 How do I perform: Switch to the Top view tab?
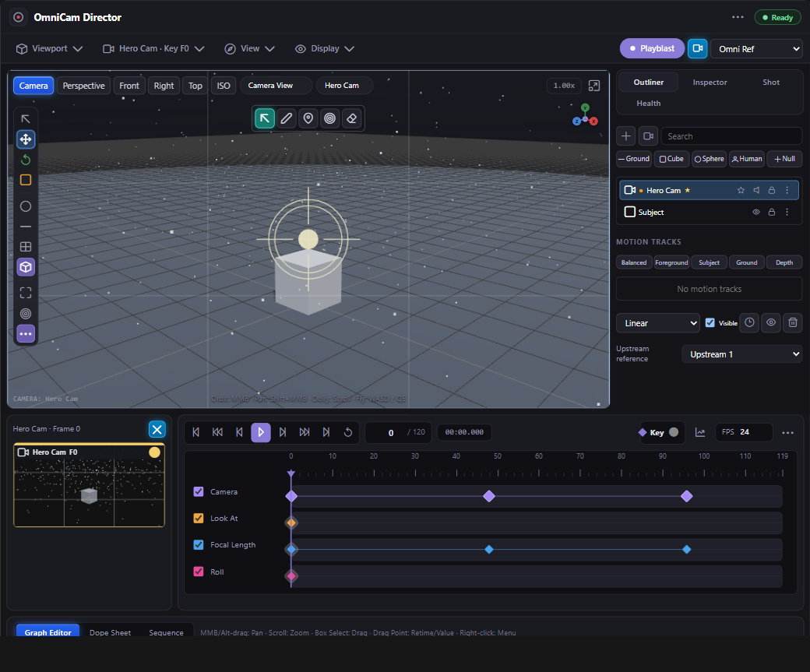[x=195, y=86]
